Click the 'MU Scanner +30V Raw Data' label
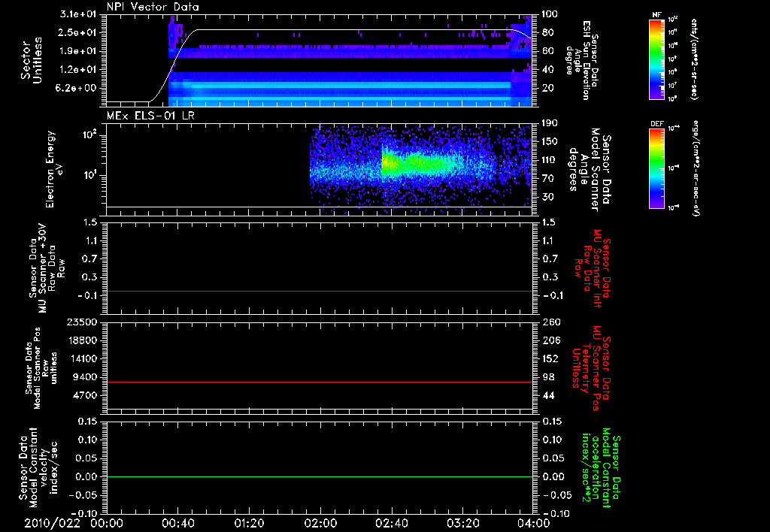Screen dimensions: 770x532 point(45,268)
